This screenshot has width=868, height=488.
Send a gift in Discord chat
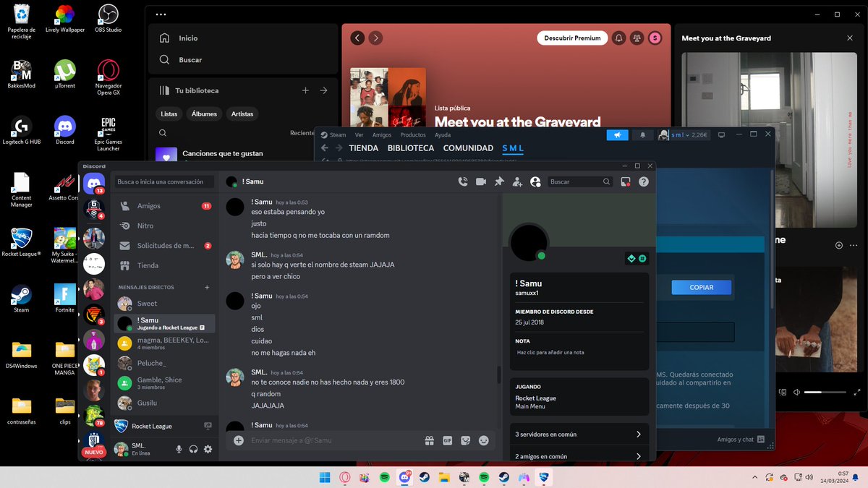[429, 440]
